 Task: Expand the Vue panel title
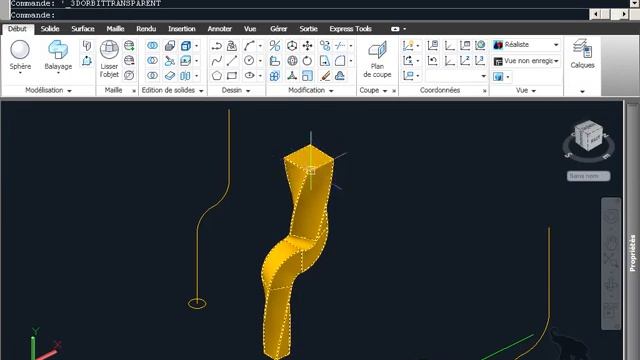pyautogui.click(x=526, y=90)
